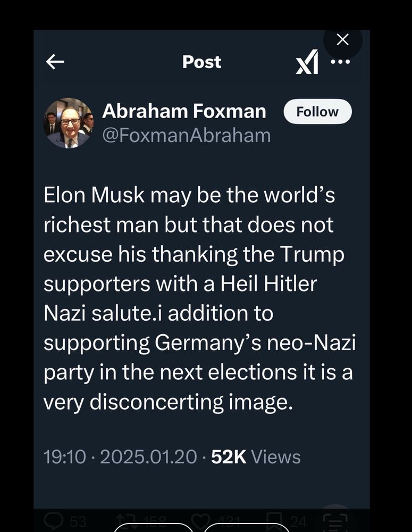This screenshot has width=412, height=532.
Task: Open the 52K Views count
Action: (x=256, y=457)
